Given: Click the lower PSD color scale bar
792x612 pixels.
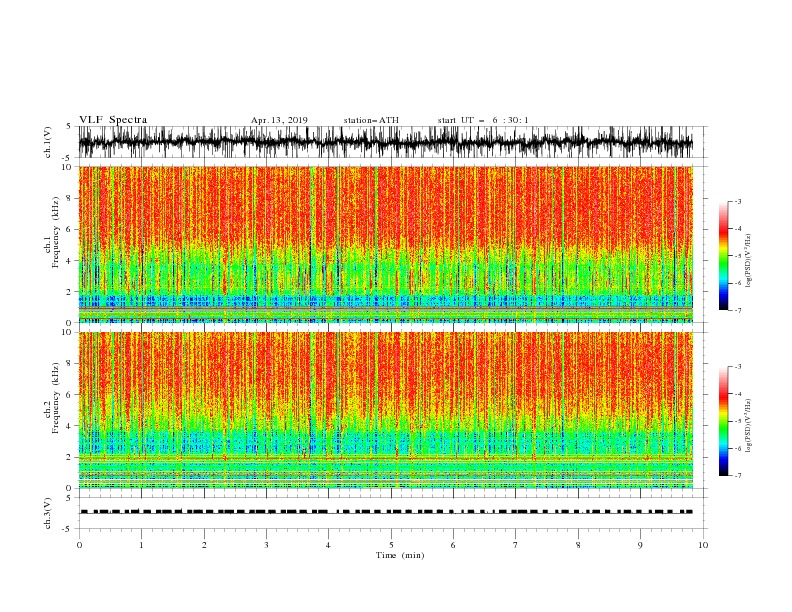Looking at the screenshot, I should pyautogui.click(x=723, y=421).
